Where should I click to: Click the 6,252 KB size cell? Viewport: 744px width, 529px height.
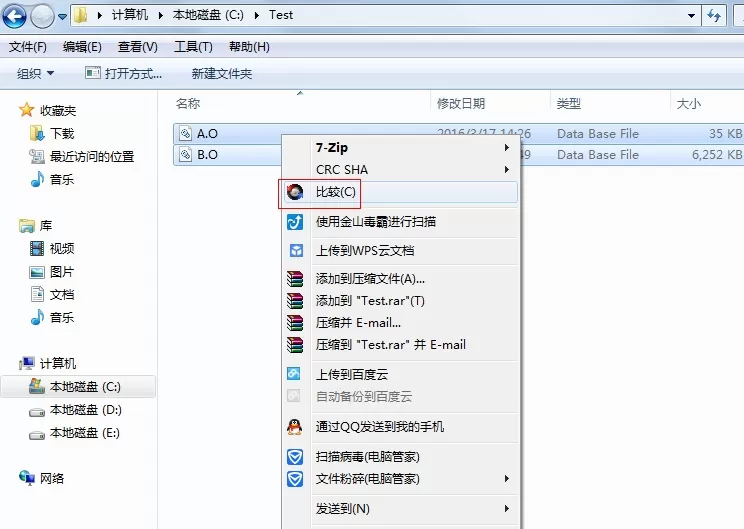tap(717, 155)
